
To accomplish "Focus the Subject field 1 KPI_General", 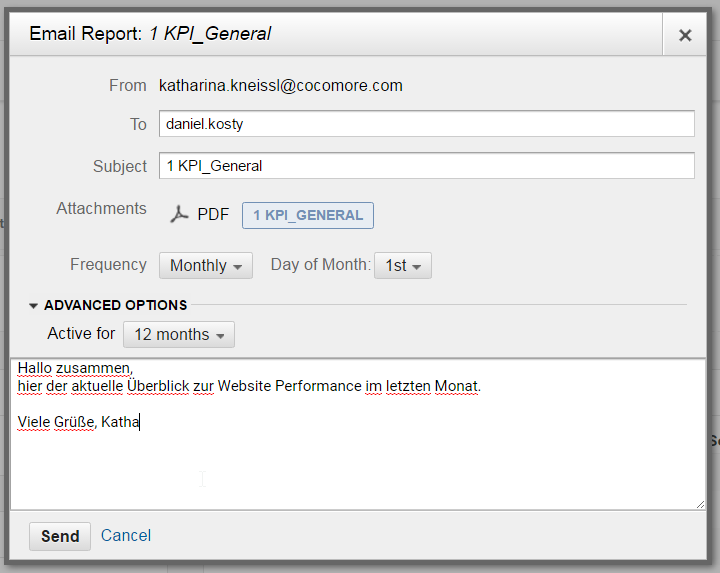I will pyautogui.click(x=427, y=166).
